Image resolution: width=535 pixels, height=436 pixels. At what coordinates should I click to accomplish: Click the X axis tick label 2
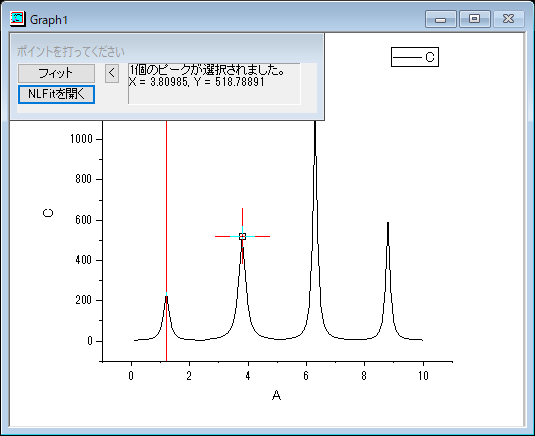[189, 376]
